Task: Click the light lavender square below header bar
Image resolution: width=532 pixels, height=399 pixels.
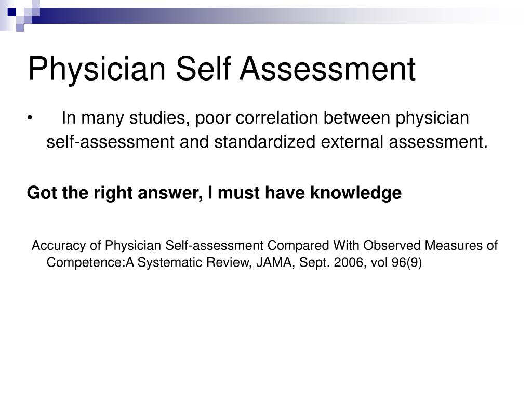Action: coord(20,28)
